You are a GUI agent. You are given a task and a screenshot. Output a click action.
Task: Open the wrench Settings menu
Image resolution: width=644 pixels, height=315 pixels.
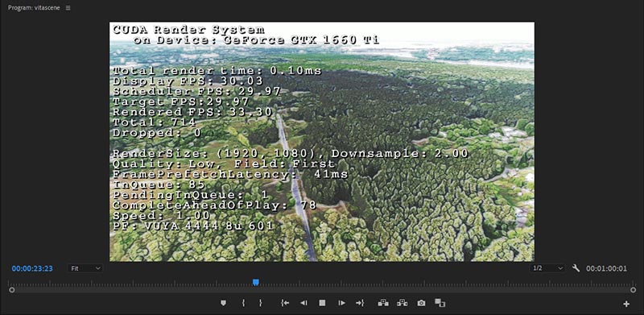point(576,268)
